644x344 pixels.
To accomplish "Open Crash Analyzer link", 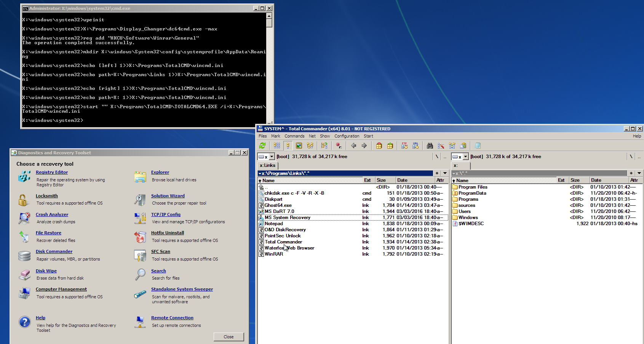I will (x=52, y=214).
